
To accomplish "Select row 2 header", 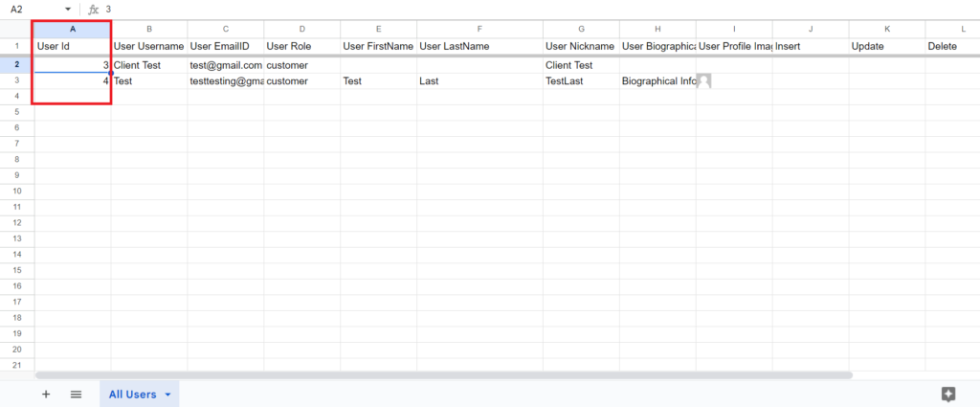I will 17,64.
